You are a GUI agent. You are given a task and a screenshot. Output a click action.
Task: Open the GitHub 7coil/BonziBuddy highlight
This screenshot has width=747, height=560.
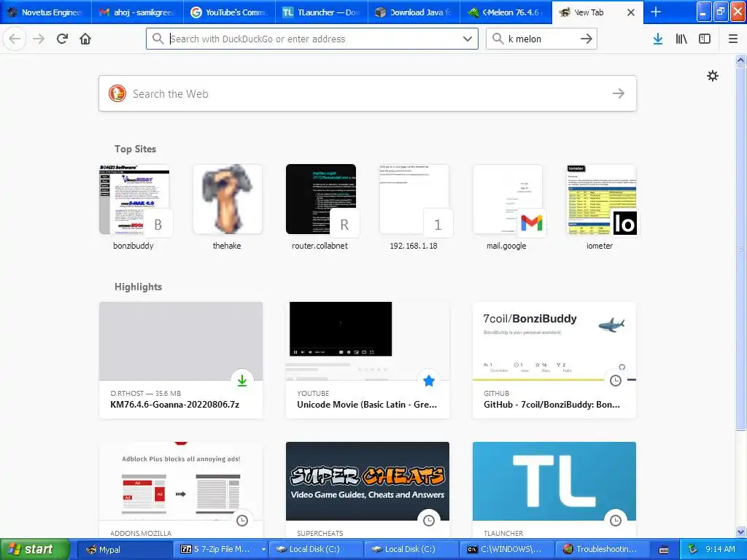point(554,360)
